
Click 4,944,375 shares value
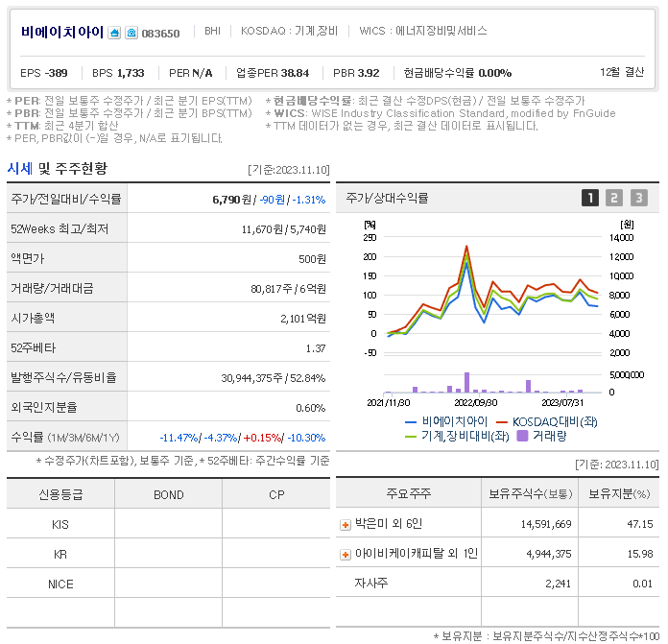click(549, 554)
